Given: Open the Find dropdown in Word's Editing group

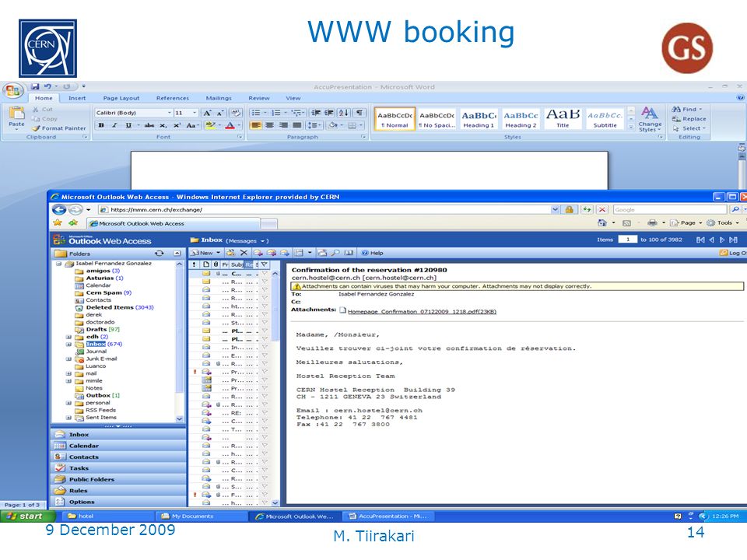Looking at the screenshot, I should click(x=700, y=109).
